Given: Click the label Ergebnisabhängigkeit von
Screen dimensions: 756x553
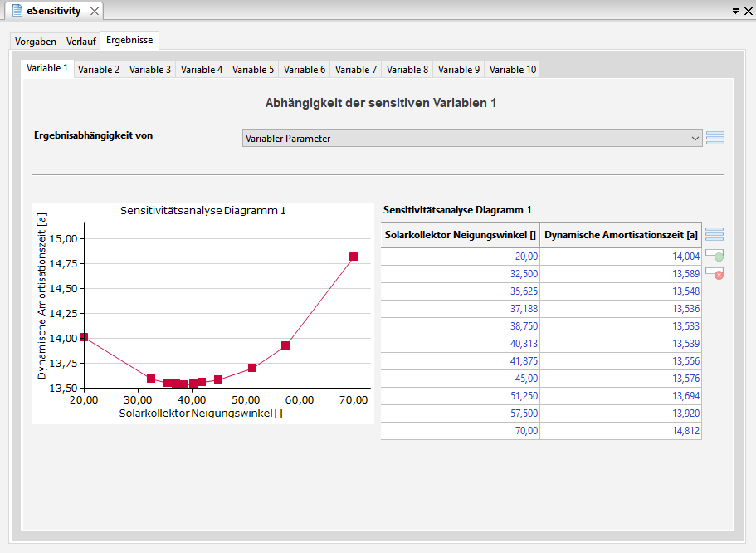Looking at the screenshot, I should tap(93, 135).
